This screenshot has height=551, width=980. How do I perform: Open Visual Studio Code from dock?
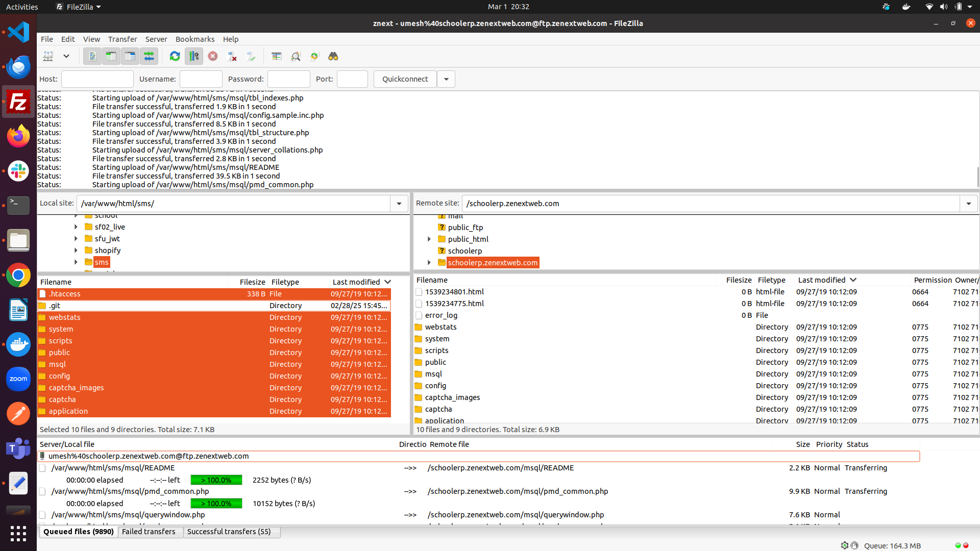[x=18, y=32]
